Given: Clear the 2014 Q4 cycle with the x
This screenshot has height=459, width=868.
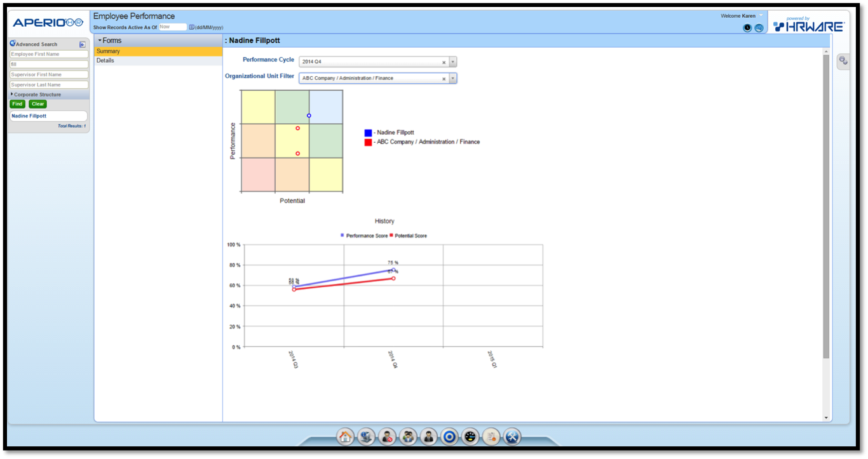Looking at the screenshot, I should pos(444,62).
